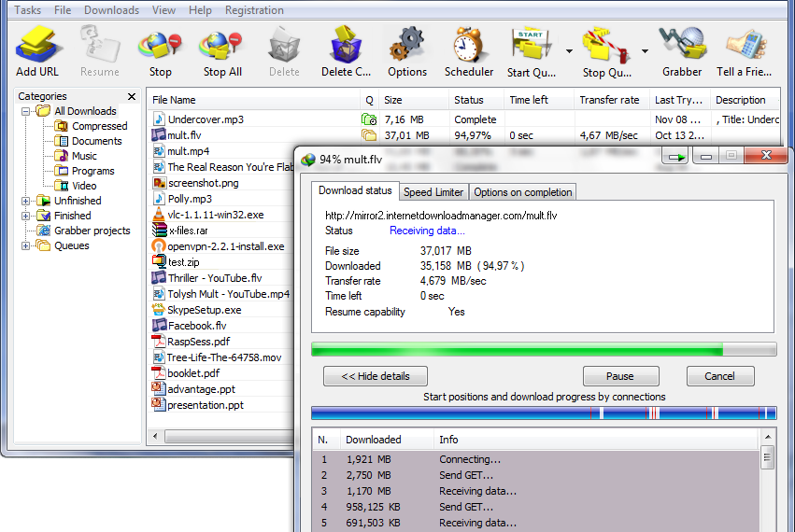Expand the Unfinished category tree node
The height and width of the screenshot is (532, 795).
click(26, 201)
